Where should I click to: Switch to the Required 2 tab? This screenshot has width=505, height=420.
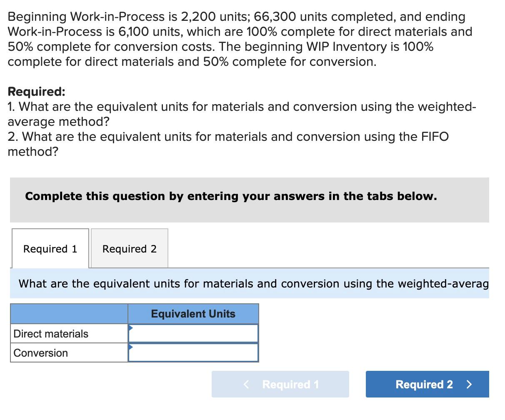[130, 249]
